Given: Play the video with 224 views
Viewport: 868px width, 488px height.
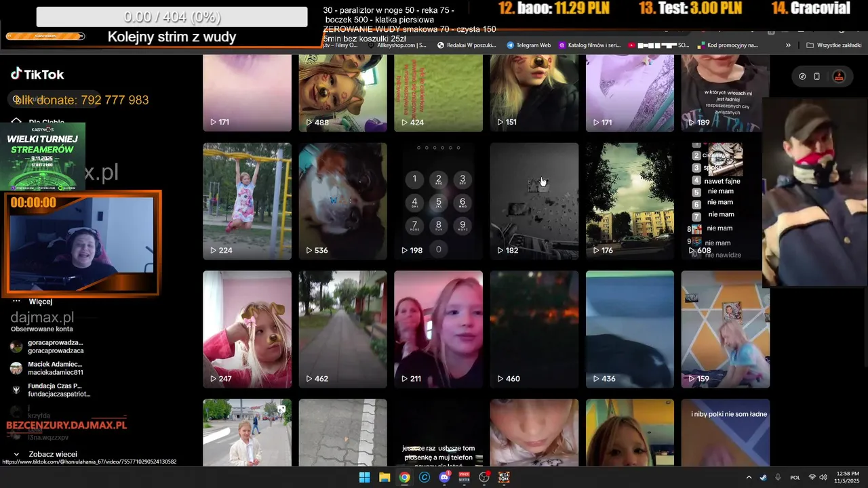Looking at the screenshot, I should pyautogui.click(x=247, y=201).
